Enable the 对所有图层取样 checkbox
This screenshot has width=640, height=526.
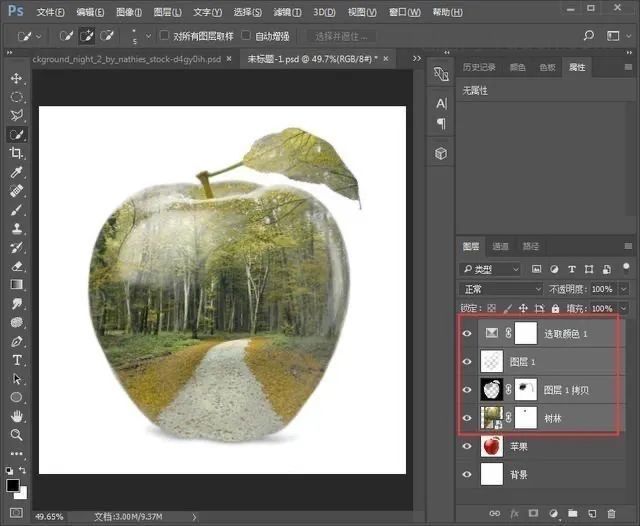pos(165,36)
